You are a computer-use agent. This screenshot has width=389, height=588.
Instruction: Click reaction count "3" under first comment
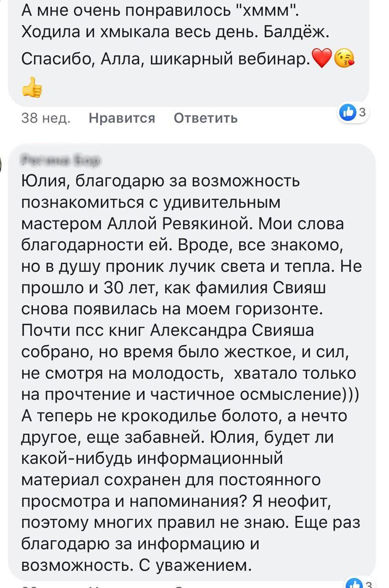pyautogui.click(x=361, y=111)
